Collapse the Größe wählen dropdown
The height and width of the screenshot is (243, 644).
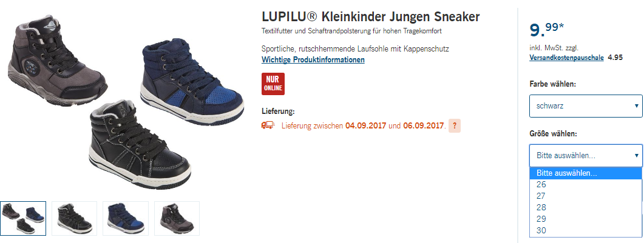[586, 156]
